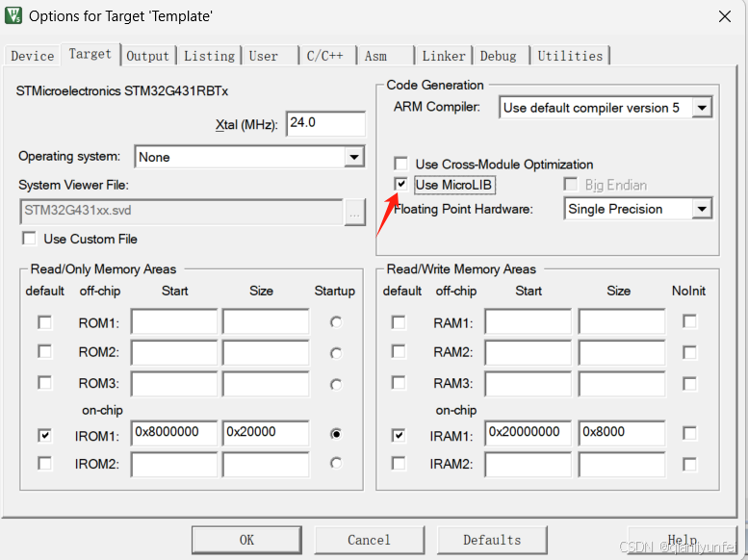The image size is (748, 560).
Task: Click the Help button
Action: coord(683,540)
